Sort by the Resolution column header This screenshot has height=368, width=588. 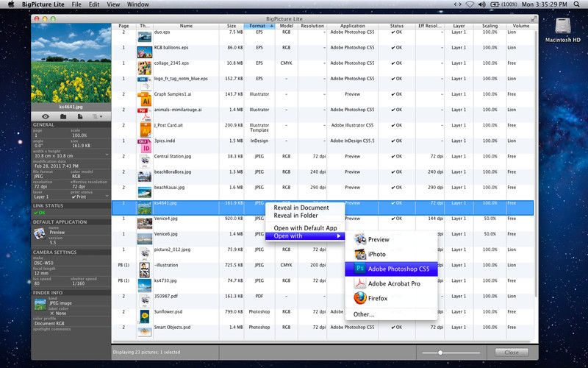(312, 26)
